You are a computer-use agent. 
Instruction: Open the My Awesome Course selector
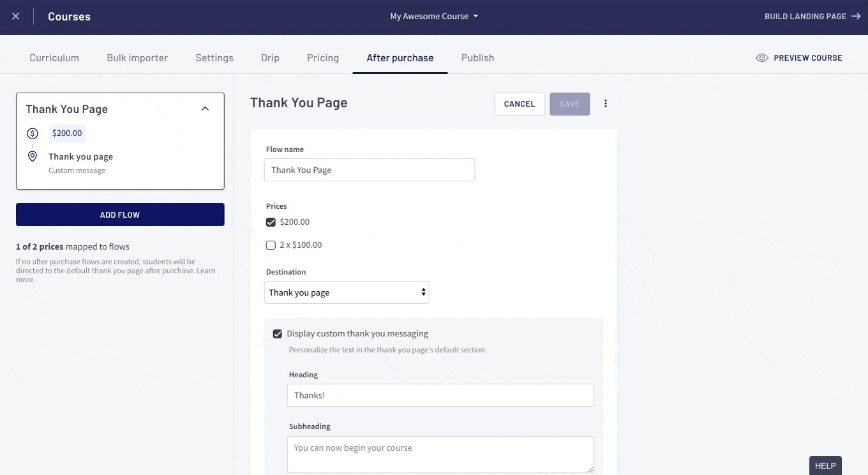tap(434, 17)
